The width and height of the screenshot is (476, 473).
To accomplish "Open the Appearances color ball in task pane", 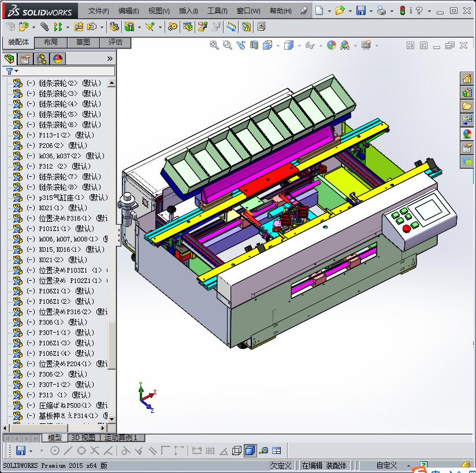I will point(467,134).
